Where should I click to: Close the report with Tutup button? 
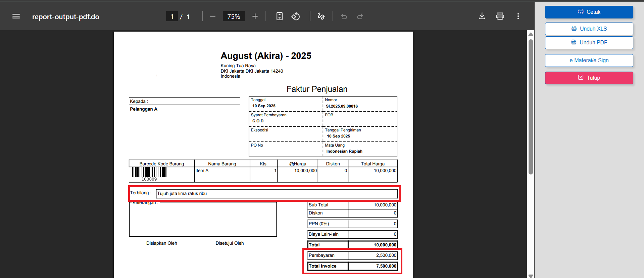589,78
